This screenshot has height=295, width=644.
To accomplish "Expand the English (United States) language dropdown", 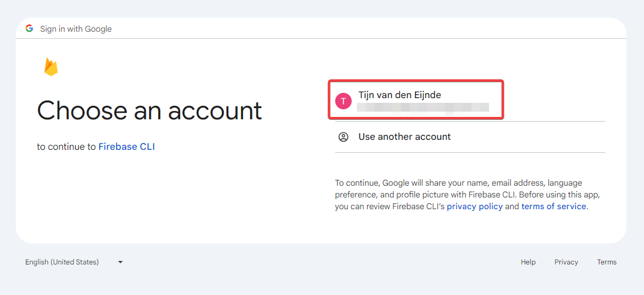I will pos(62,262).
